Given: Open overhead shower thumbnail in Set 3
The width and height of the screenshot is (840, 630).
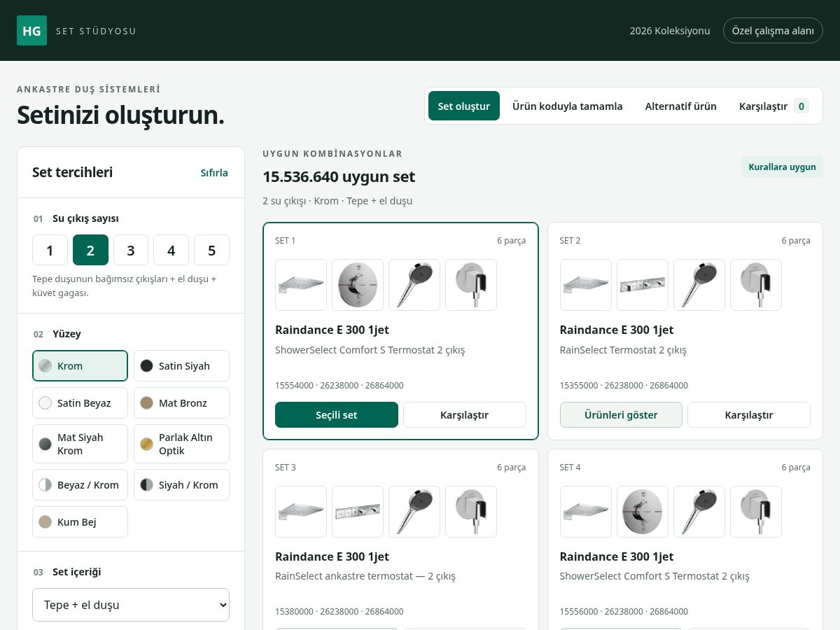Looking at the screenshot, I should pos(301,512).
